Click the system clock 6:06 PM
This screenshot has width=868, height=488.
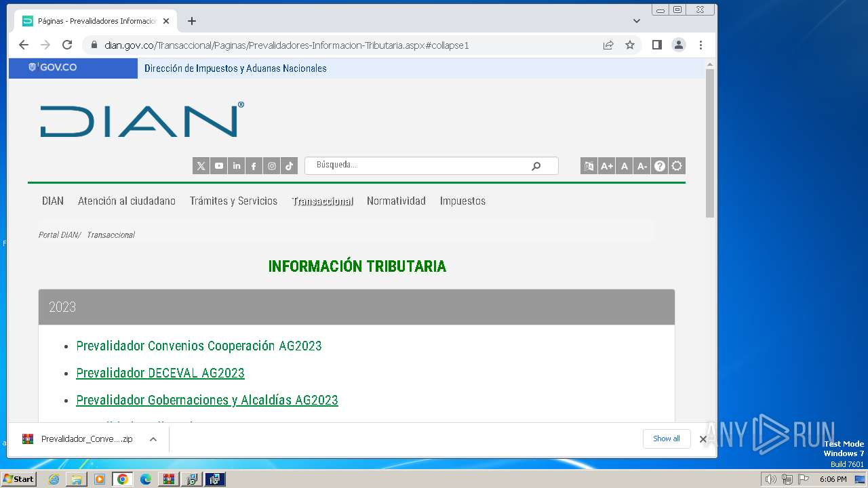(x=833, y=479)
